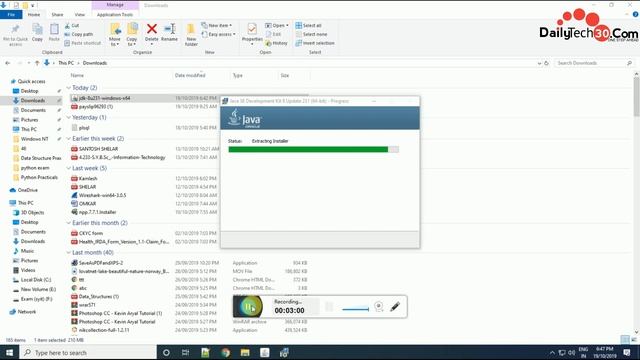Click This PC in the address breadcrumb
The width and height of the screenshot is (640, 360).
(66, 63)
